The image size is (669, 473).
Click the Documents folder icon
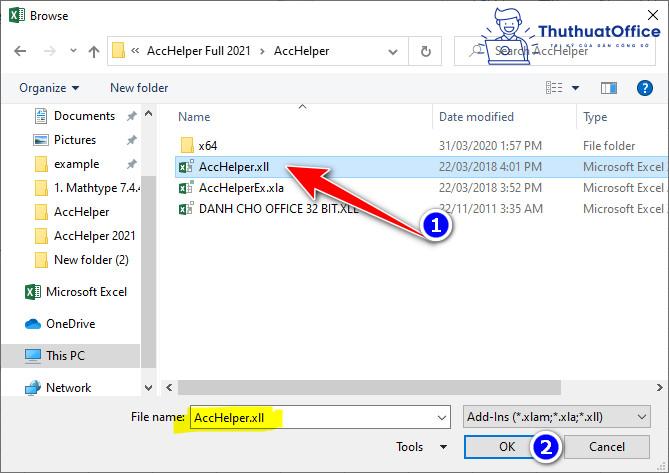41,116
